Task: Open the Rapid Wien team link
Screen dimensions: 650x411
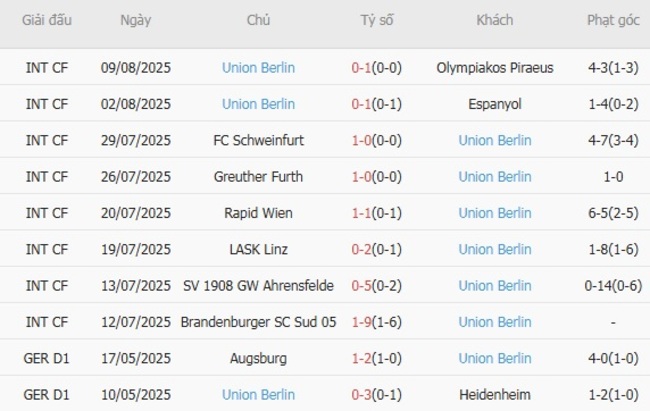Action: (258, 213)
